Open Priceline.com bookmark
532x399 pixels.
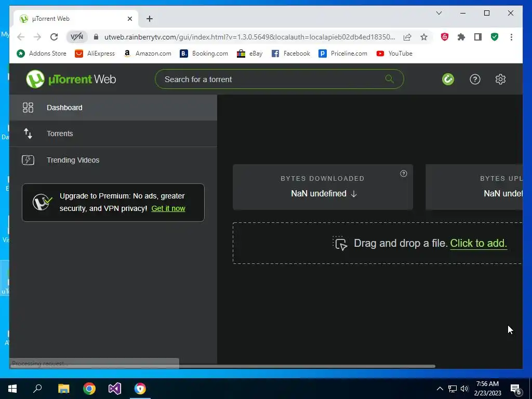pos(343,54)
